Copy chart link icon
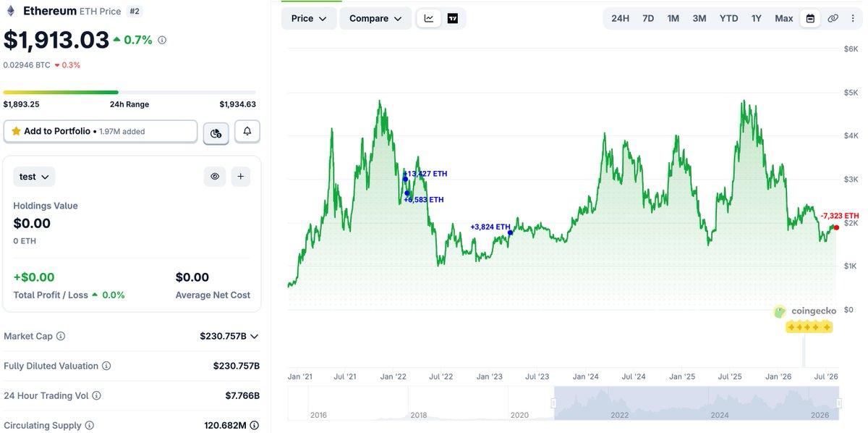 click(833, 18)
